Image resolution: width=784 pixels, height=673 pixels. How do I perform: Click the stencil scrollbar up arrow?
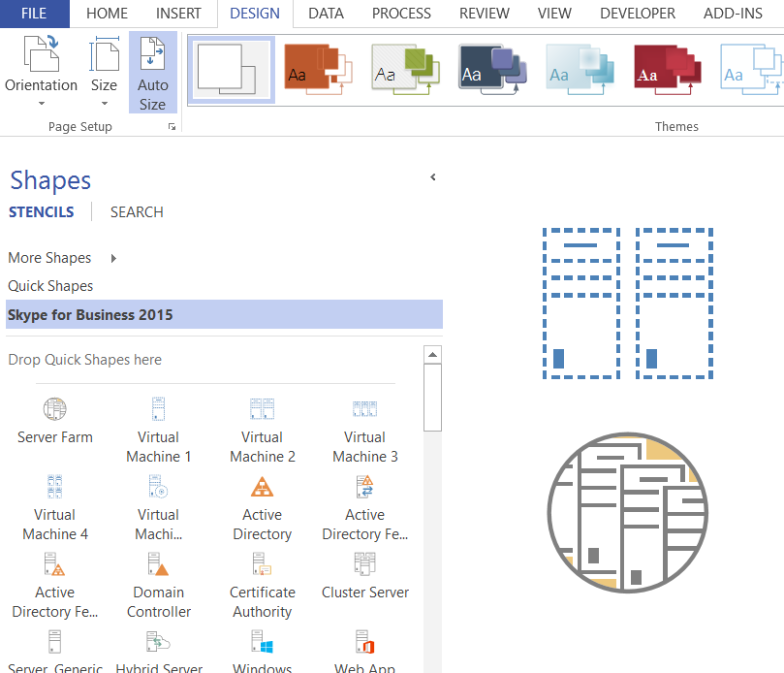[432, 355]
